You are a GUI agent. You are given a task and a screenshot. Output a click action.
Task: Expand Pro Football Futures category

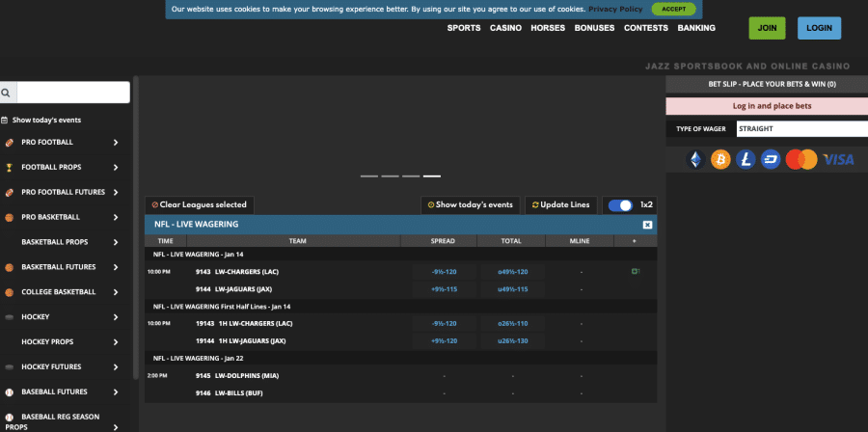(116, 193)
